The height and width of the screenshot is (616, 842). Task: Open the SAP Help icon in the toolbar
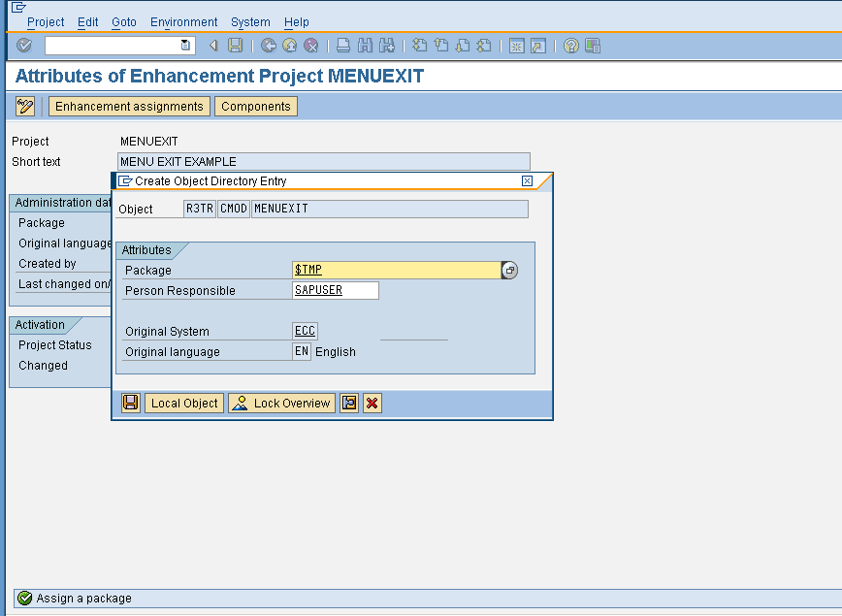point(570,45)
